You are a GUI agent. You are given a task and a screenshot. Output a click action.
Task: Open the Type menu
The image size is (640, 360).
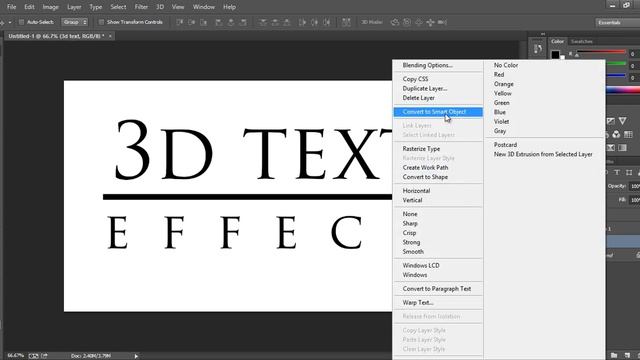click(96, 7)
